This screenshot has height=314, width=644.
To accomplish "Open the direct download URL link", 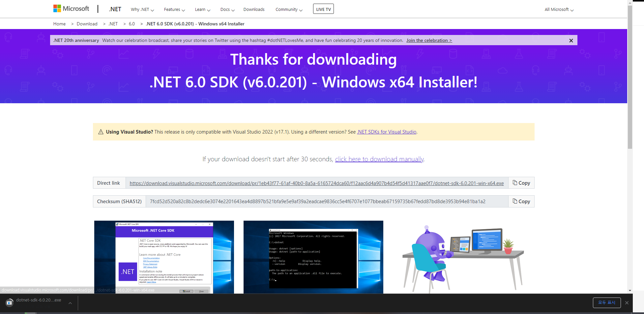I will (x=317, y=183).
